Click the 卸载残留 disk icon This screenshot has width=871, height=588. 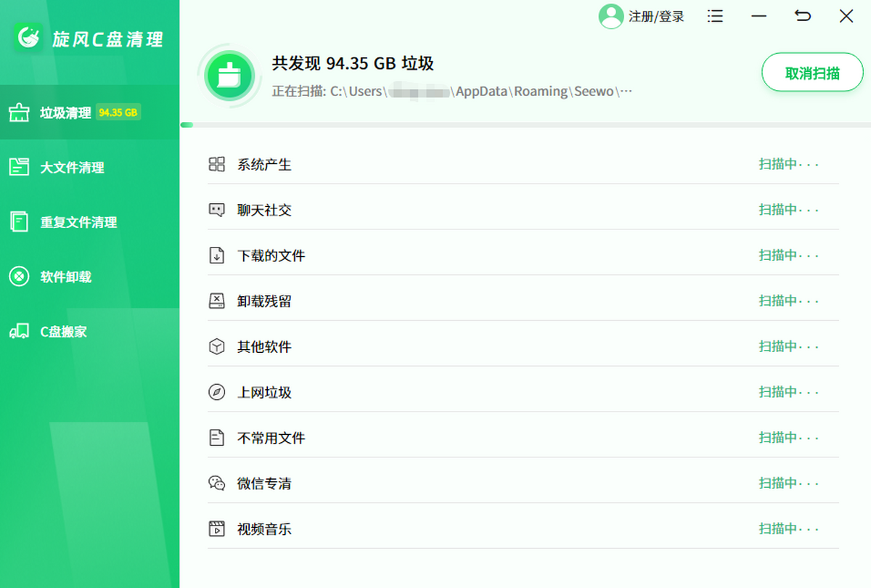pos(216,301)
